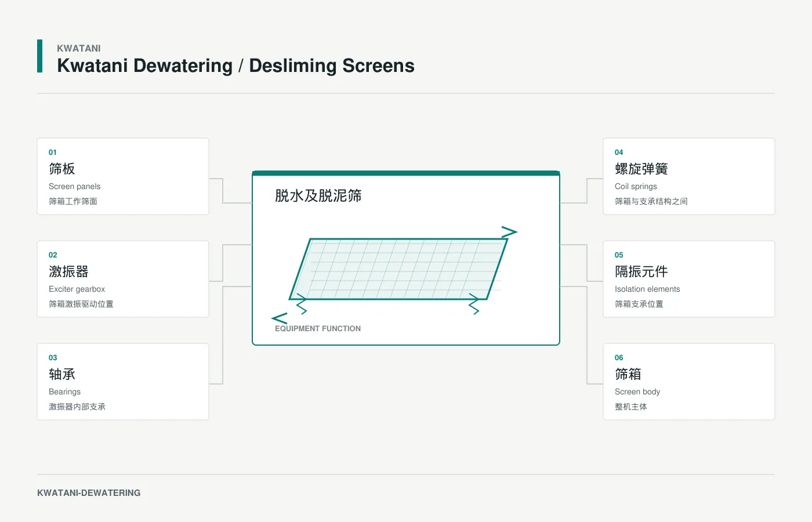The image size is (812, 522).
Task: Select the description '筛箱工作筛面'
Action: [x=73, y=201]
